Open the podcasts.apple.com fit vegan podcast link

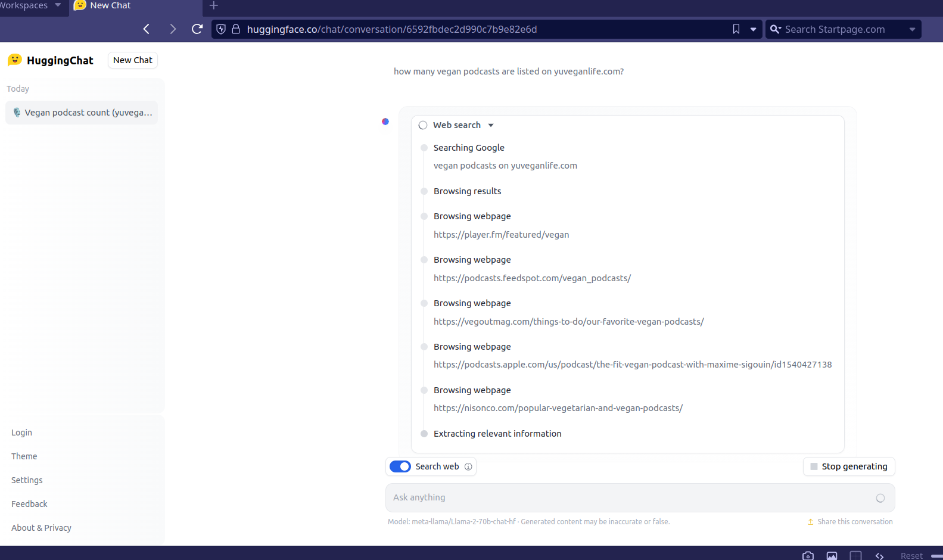pyautogui.click(x=633, y=365)
